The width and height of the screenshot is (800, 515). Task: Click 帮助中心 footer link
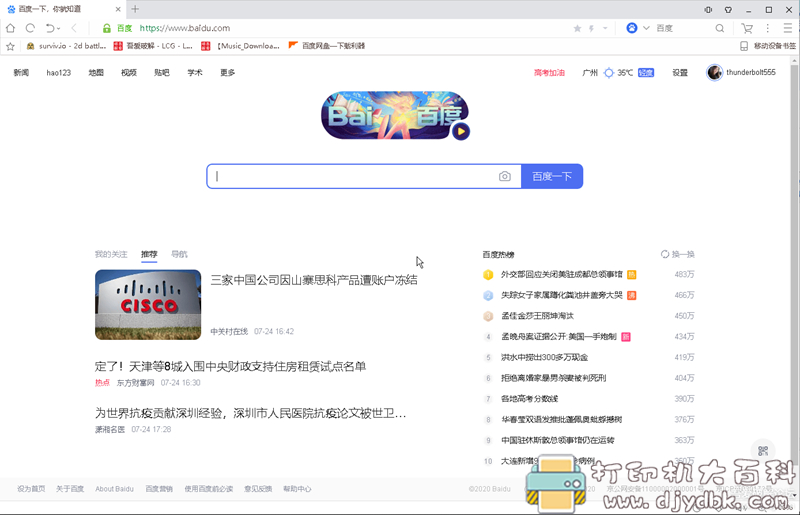(x=297, y=489)
